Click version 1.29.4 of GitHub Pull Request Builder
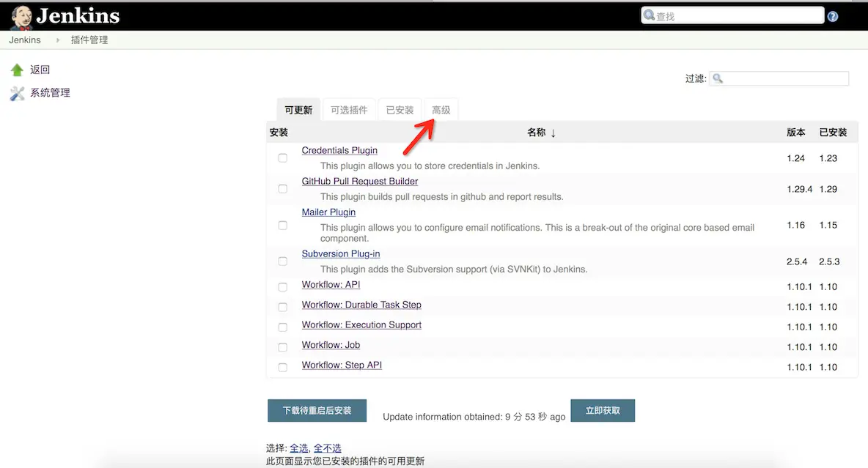The width and height of the screenshot is (868, 468). (x=799, y=189)
